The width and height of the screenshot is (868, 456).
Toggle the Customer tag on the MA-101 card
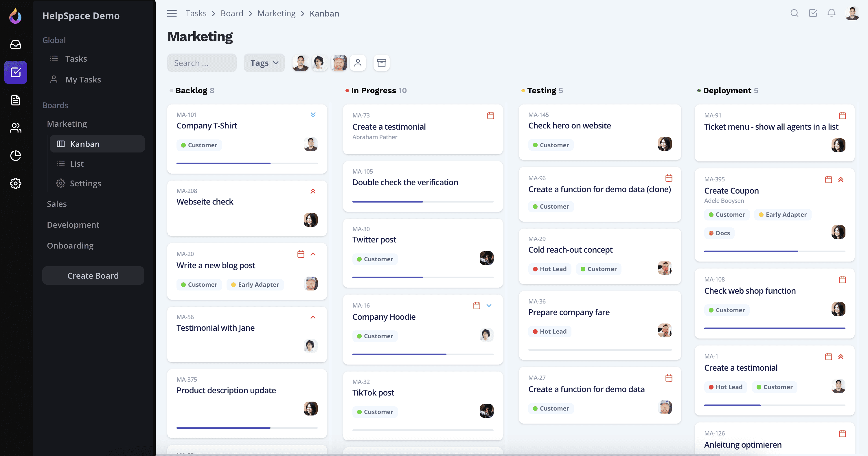point(199,145)
